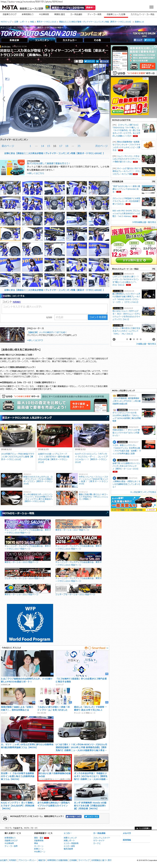The width and height of the screenshot is (157, 868).
Task: Open the WFP World Food Program banner
Action: click(30, 623)
